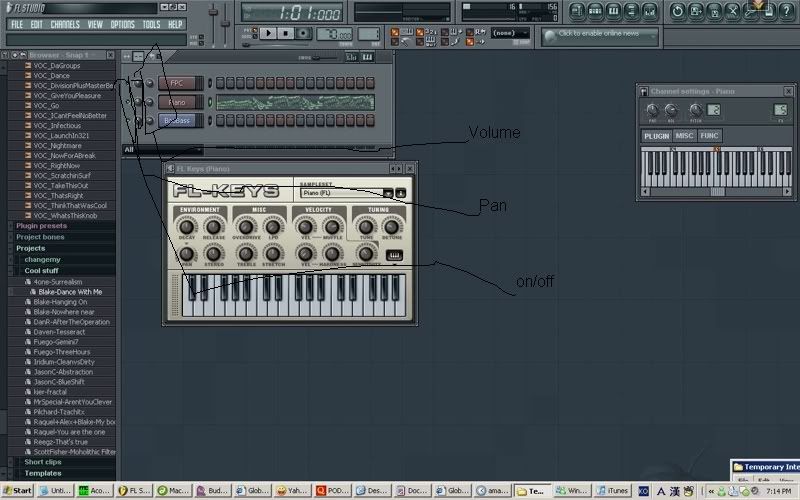Expand the Short clips folder in browser
Viewport: 800px width, 500px height.
43,462
